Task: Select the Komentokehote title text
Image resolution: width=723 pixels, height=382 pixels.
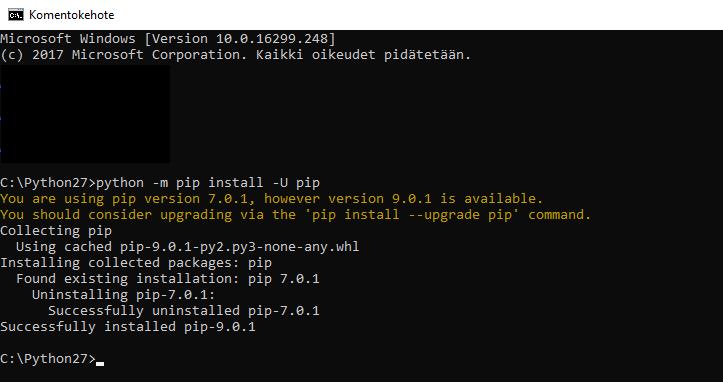Action: pos(71,15)
